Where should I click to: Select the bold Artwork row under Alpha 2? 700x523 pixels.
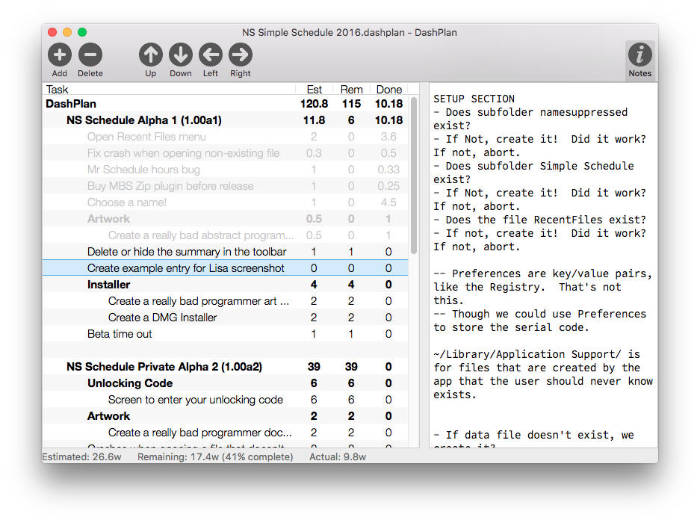click(x=225, y=416)
